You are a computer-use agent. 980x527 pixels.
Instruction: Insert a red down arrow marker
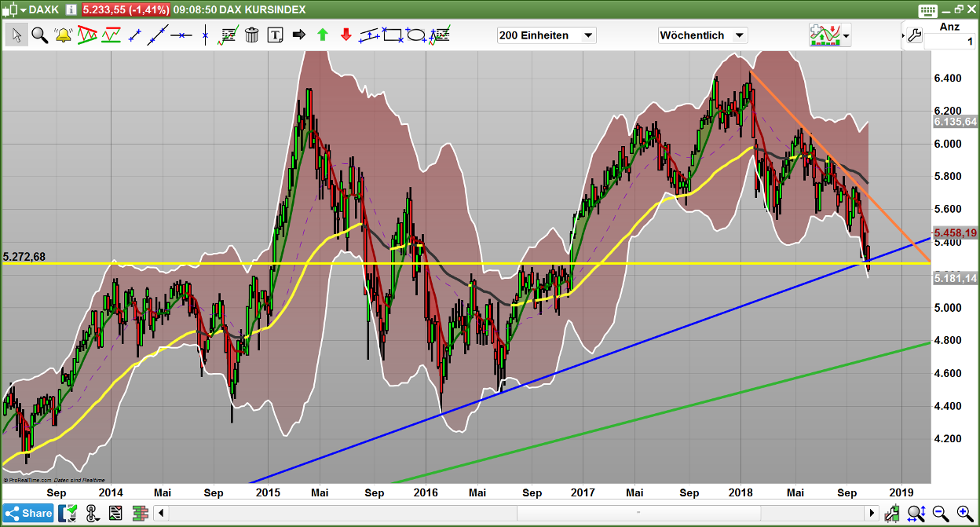pyautogui.click(x=346, y=35)
